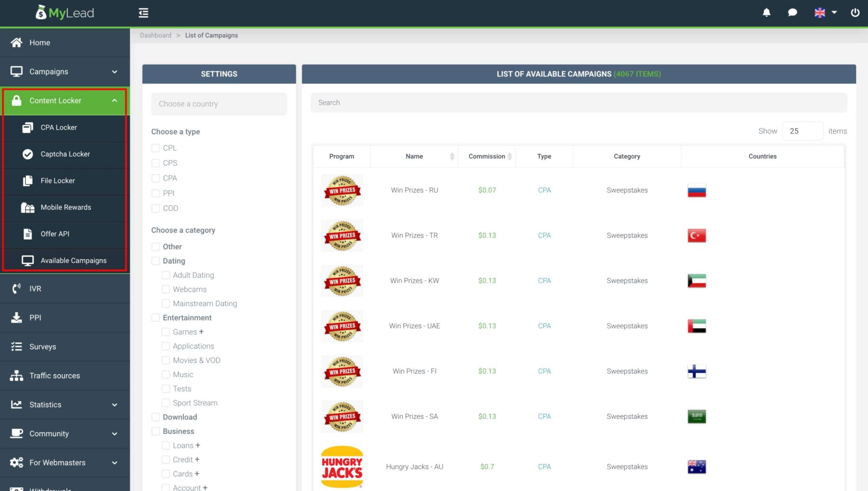Image resolution: width=868 pixels, height=491 pixels.
Task: Open the Surveys section
Action: pyautogui.click(x=43, y=346)
